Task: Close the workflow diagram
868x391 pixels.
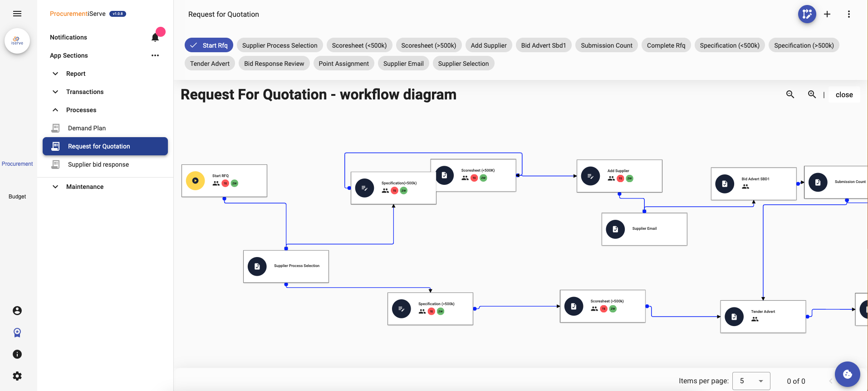Action: [844, 94]
